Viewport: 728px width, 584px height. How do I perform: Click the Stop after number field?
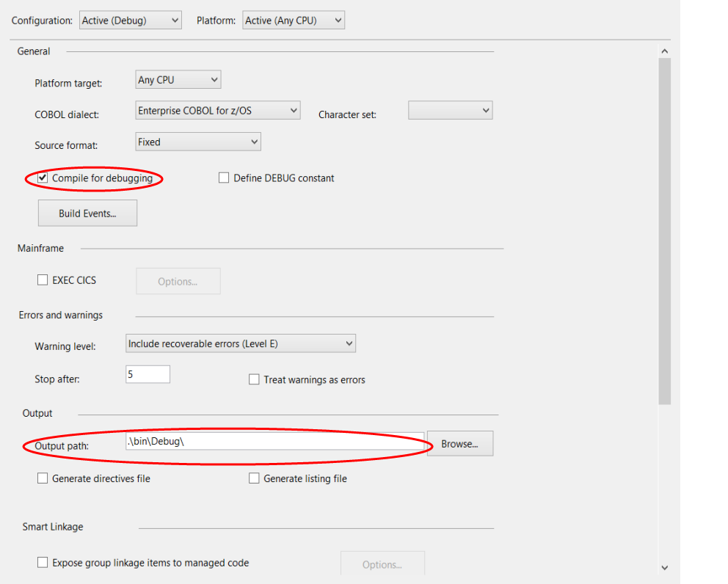point(148,374)
